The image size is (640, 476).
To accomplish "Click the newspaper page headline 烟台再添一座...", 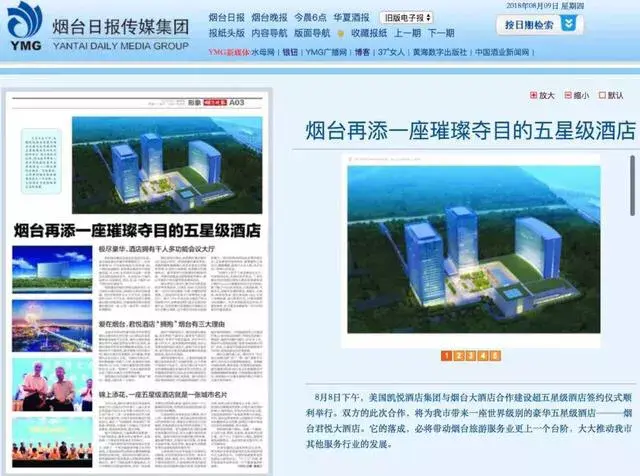I will point(137,231).
